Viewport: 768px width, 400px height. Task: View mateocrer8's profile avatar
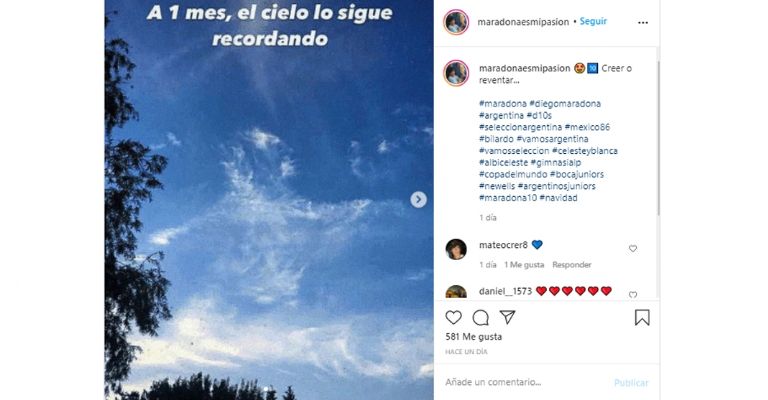(x=456, y=249)
